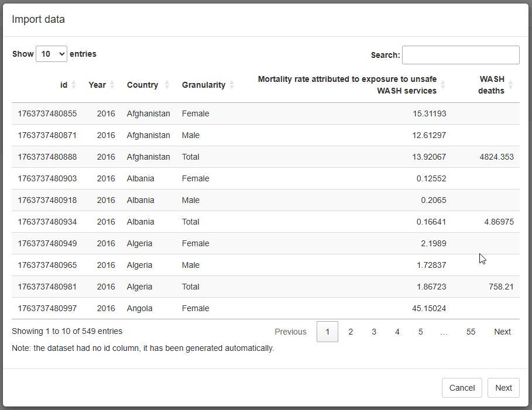Image resolution: width=532 pixels, height=410 pixels.
Task: Select current page 1 button
Action: pyautogui.click(x=327, y=332)
